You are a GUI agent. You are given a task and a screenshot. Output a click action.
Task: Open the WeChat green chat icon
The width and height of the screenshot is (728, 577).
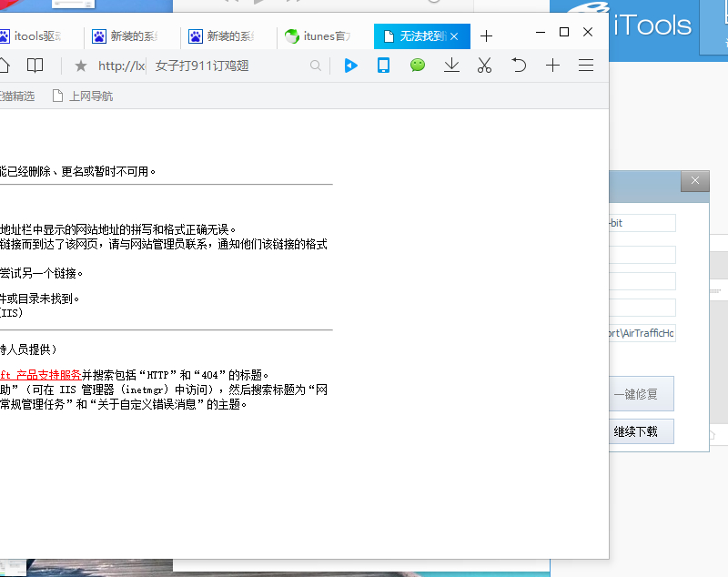click(x=418, y=65)
